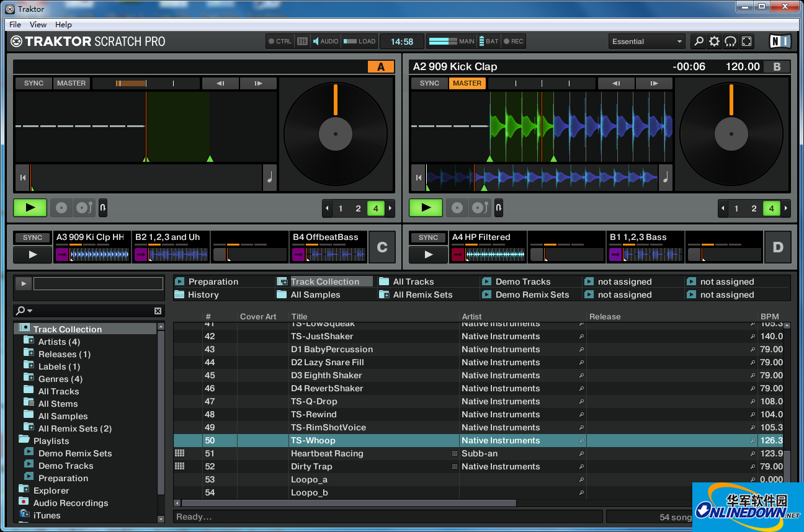The image size is (804, 532).
Task: Open the Essential layout dropdown
Action: coord(647,42)
